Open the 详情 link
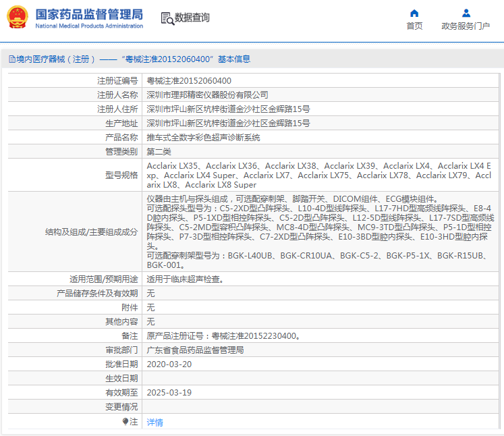504x436 pixels. click(155, 423)
